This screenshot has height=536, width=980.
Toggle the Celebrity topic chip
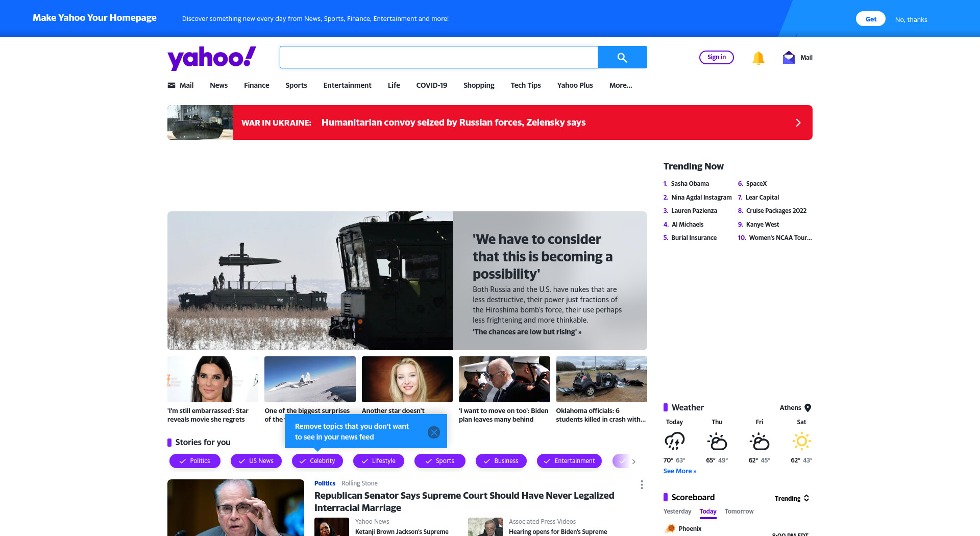[x=317, y=461]
